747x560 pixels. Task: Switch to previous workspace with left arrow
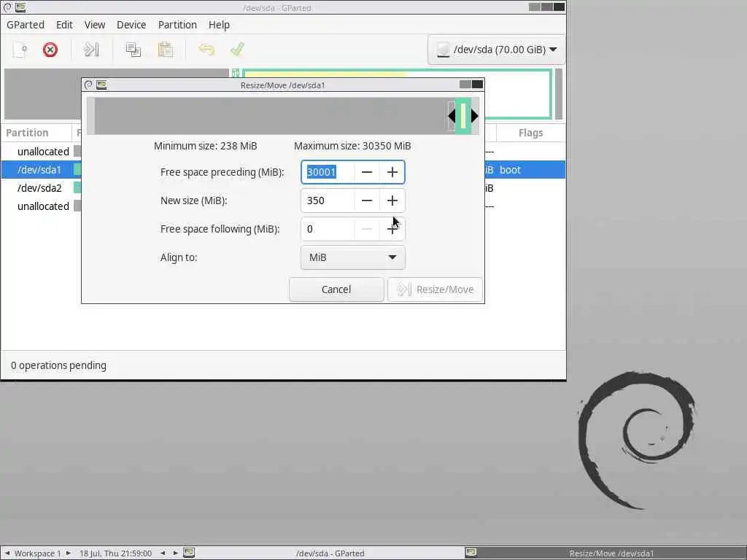(x=7, y=553)
